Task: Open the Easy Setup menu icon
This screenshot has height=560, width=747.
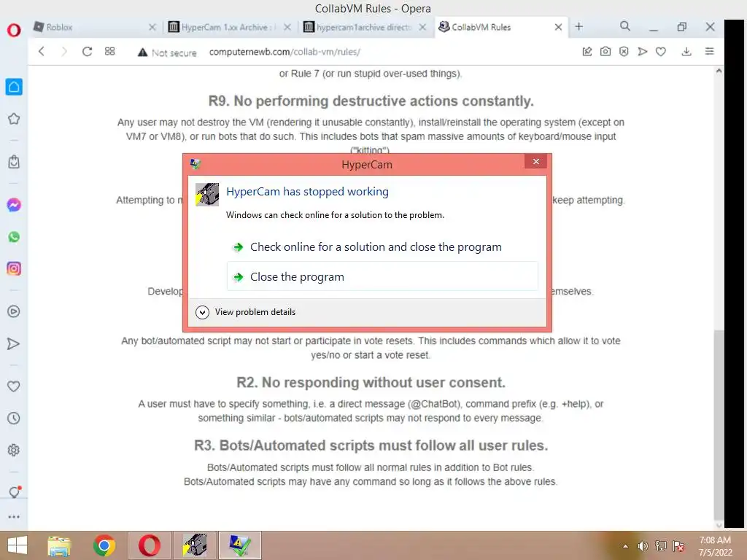Action: pos(709,52)
